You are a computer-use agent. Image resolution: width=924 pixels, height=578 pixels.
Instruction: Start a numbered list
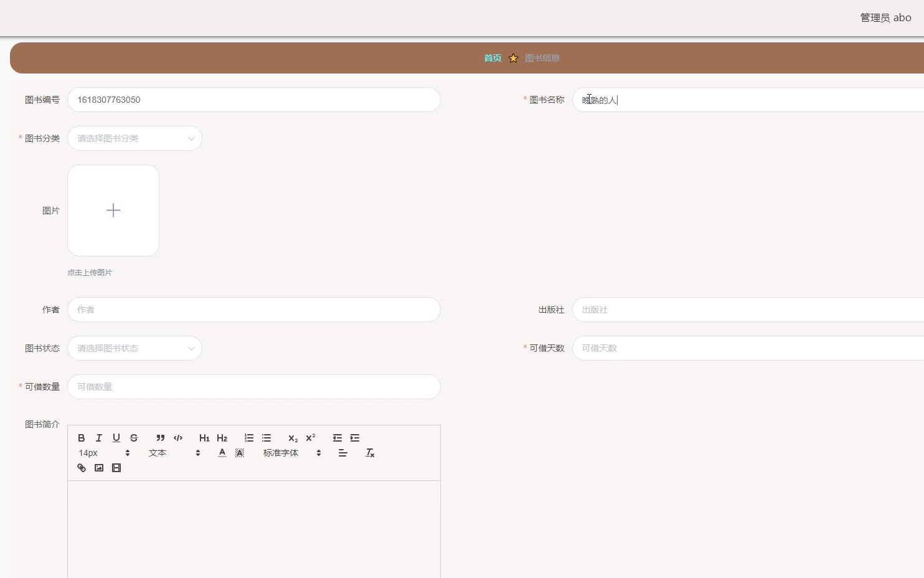tap(249, 438)
